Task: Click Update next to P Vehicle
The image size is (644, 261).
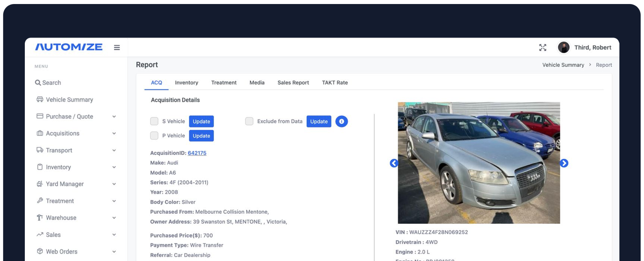Action: pyautogui.click(x=201, y=136)
